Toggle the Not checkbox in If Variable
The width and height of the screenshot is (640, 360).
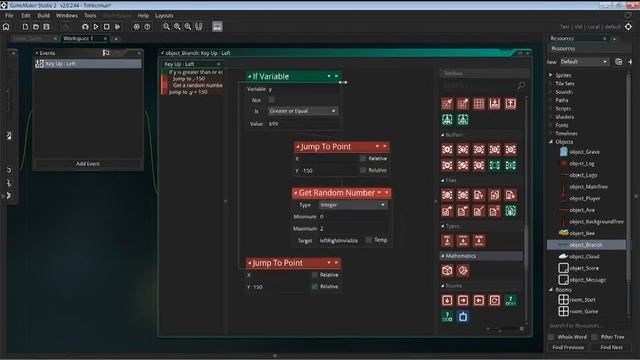271,100
